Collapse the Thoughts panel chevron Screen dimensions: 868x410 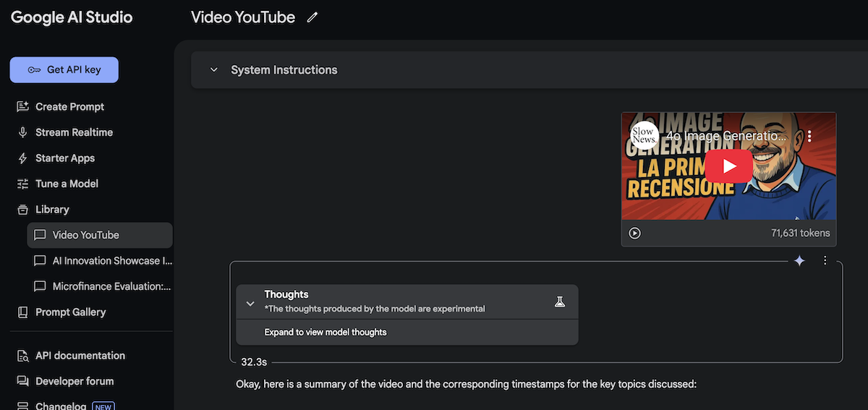pos(250,304)
